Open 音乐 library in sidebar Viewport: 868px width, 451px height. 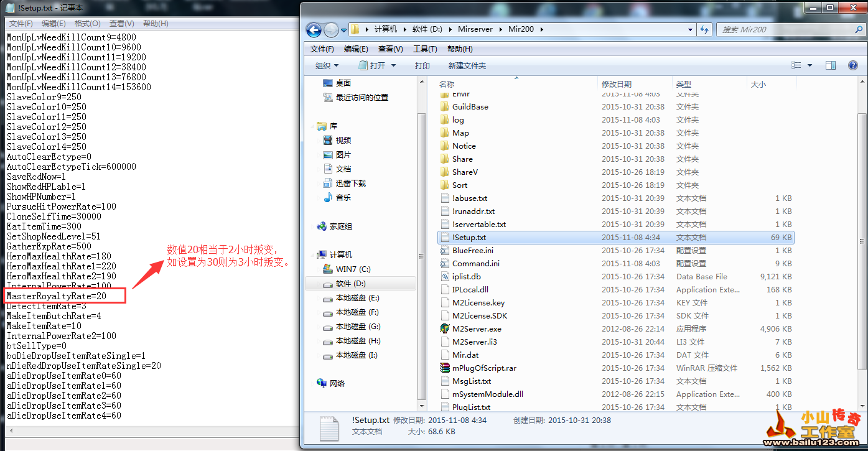click(x=337, y=197)
